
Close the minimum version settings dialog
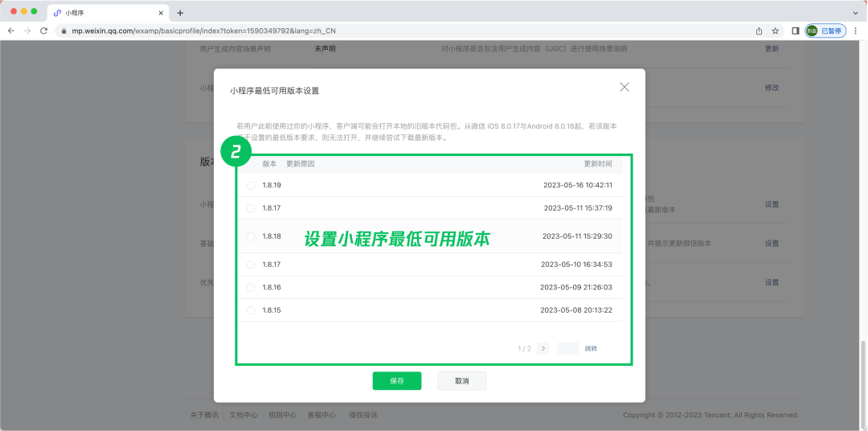click(x=624, y=87)
